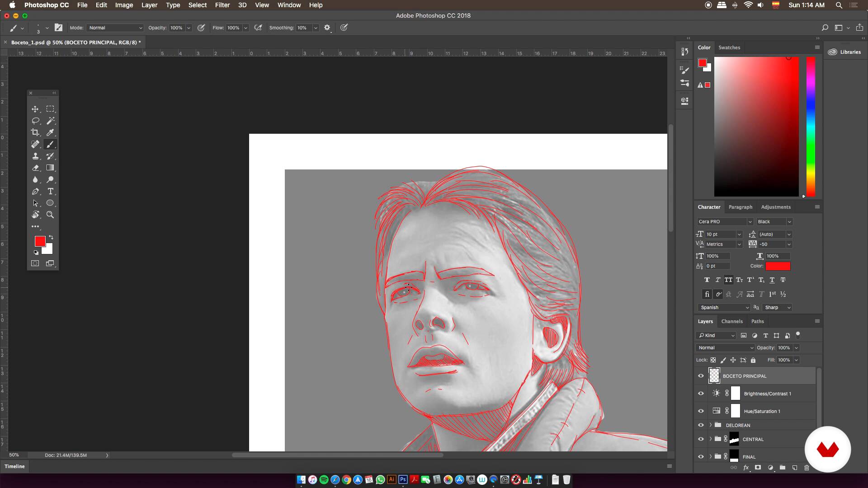Hide the Brightness/Contrast 1 layer
The height and width of the screenshot is (488, 868).
(x=701, y=394)
